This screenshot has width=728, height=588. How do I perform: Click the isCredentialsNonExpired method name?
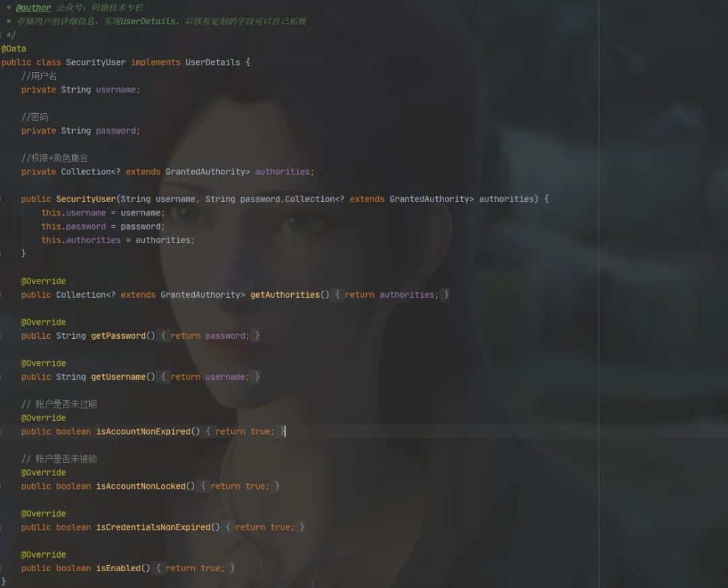tap(153, 527)
